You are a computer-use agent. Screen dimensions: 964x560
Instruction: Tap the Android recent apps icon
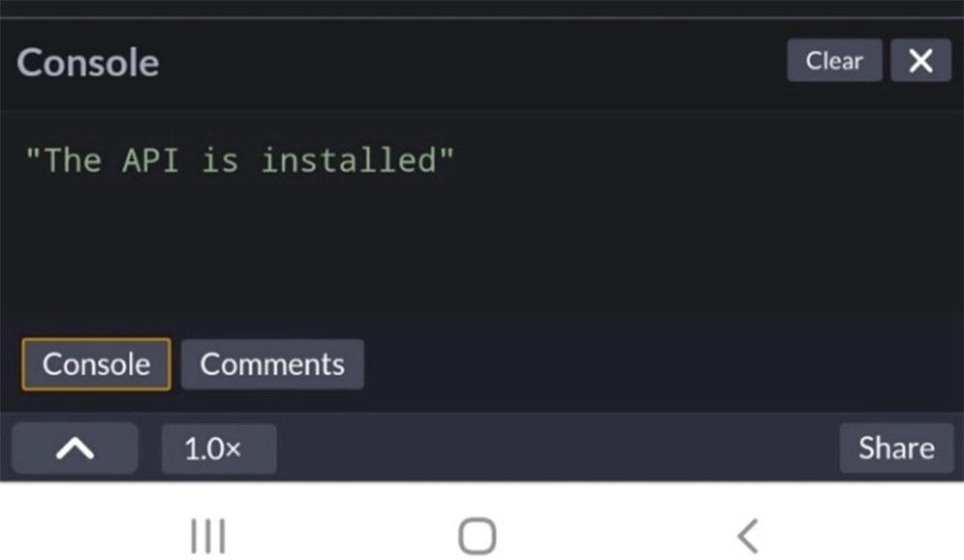pos(208,536)
